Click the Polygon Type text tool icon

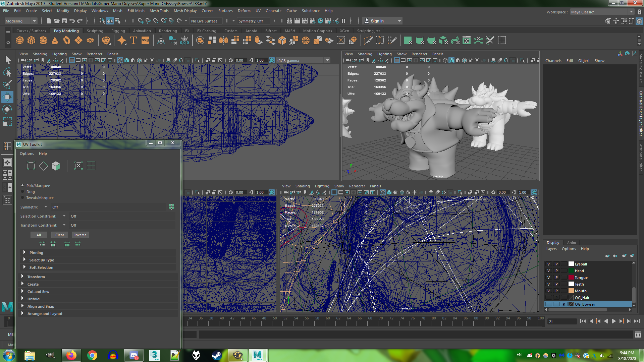tap(133, 41)
